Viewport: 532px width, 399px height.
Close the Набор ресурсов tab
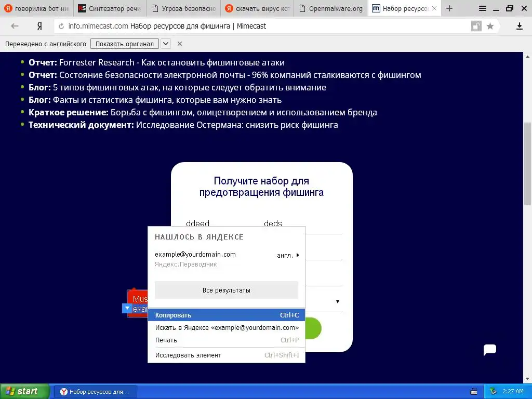click(434, 8)
